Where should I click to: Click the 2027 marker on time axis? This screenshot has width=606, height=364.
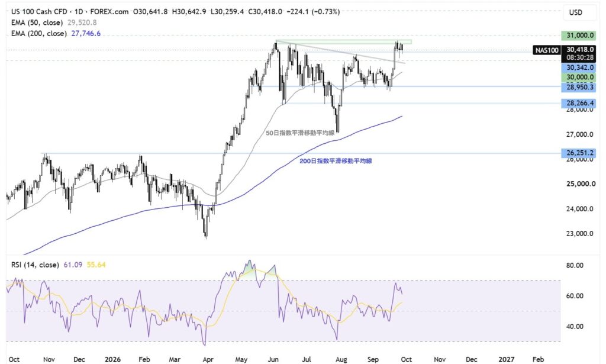click(506, 359)
